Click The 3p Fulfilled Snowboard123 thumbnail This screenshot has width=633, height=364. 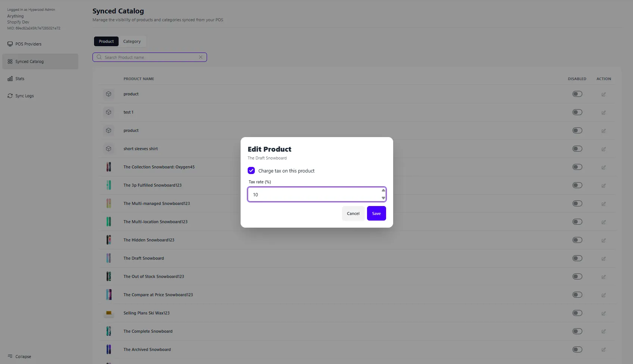(x=109, y=185)
